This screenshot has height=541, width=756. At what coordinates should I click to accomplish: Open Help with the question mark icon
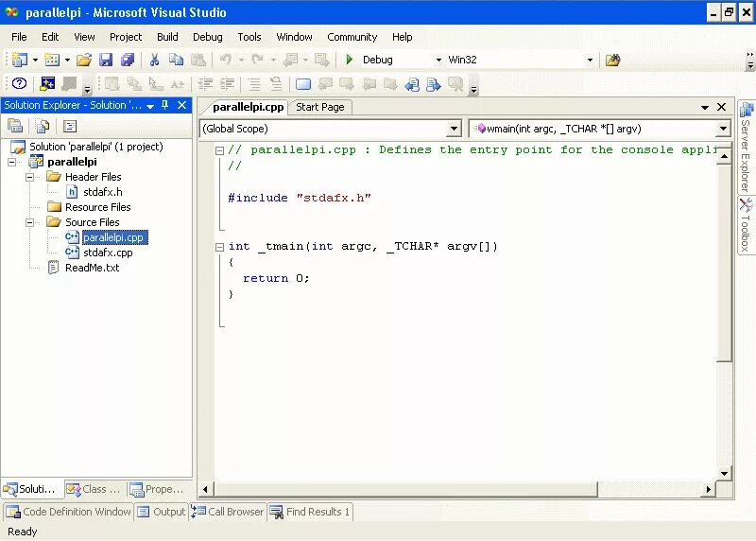point(19,83)
